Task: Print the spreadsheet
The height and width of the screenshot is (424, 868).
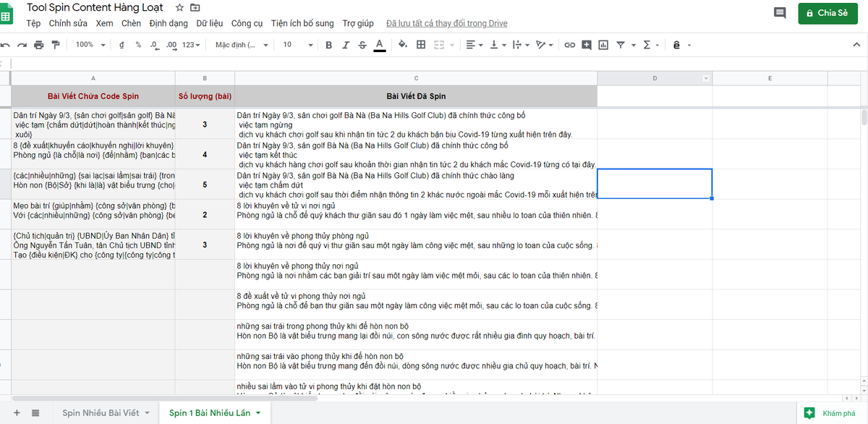Action: click(39, 45)
